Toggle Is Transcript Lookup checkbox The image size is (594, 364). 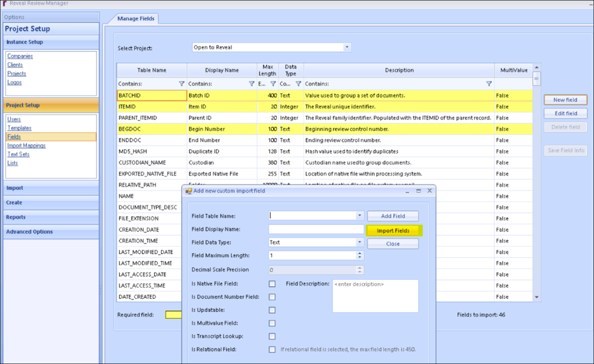click(272, 336)
